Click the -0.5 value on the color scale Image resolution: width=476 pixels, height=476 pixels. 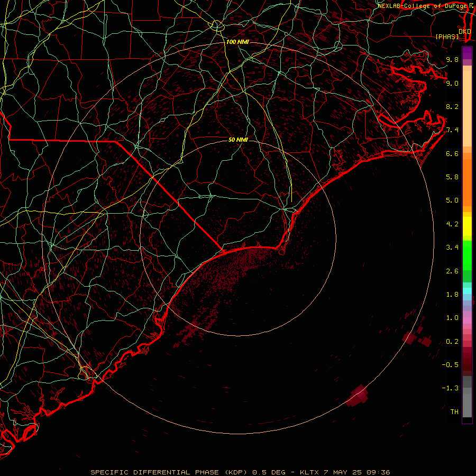point(450,365)
